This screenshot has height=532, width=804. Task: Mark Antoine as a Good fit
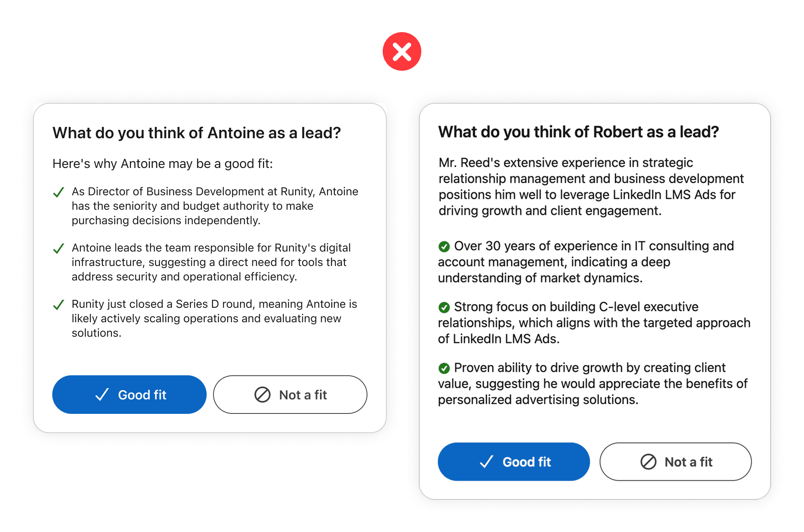pyautogui.click(x=129, y=395)
